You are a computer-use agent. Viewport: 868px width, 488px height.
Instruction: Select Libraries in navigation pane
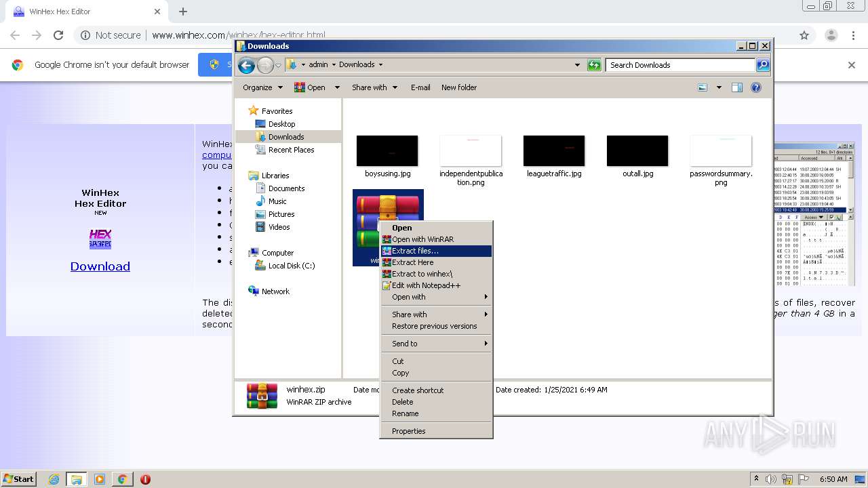click(269, 175)
